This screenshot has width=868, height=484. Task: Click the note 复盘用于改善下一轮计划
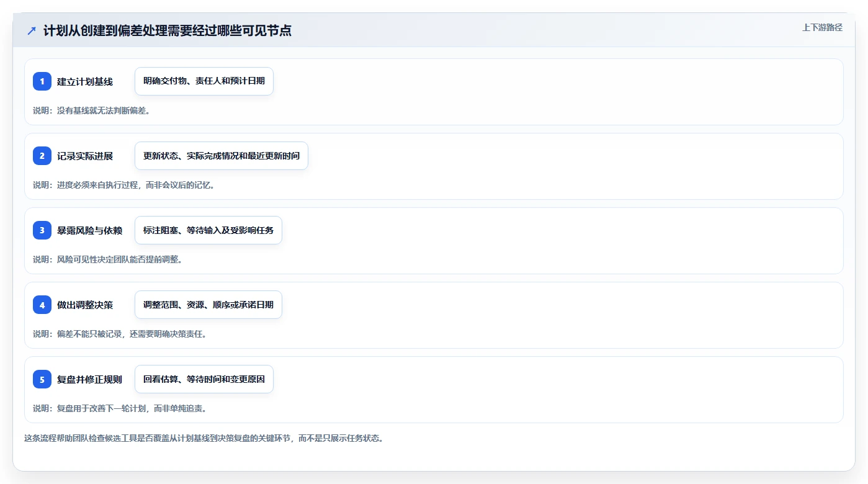pos(120,408)
